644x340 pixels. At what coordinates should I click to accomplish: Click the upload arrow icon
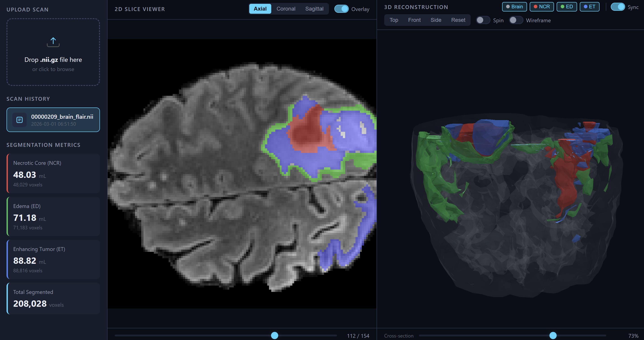53,42
